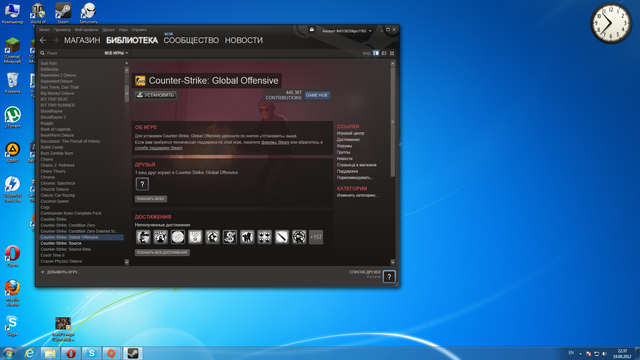The height and width of the screenshot is (360, 640).
Task: Launch the DAEMON Tools Lite desktop shortcut
Action: pyautogui.click(x=12, y=189)
